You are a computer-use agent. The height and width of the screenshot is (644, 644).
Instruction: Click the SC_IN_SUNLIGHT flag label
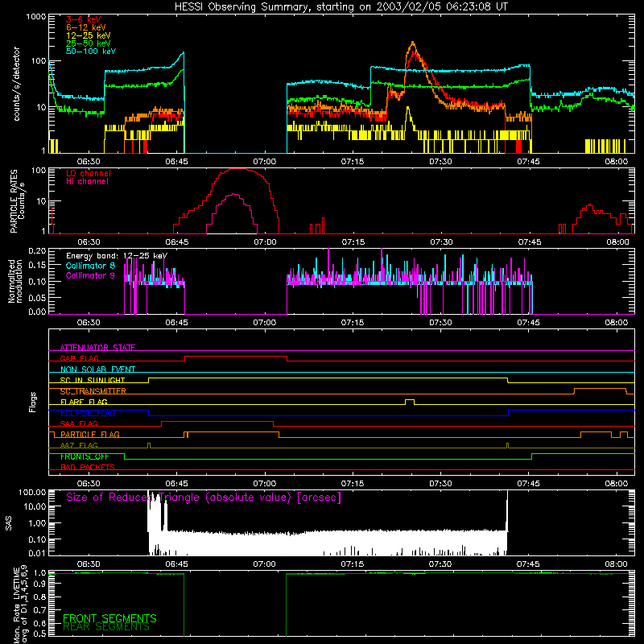(93, 380)
